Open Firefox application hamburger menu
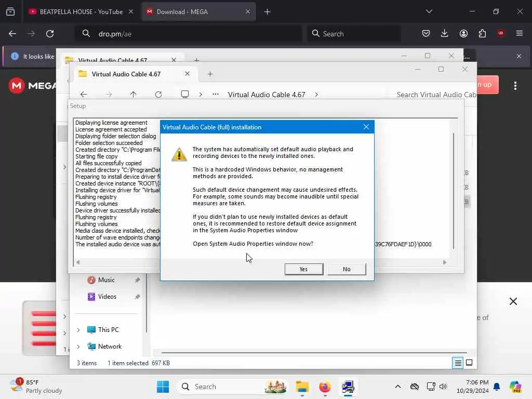532x399 pixels. click(x=520, y=33)
